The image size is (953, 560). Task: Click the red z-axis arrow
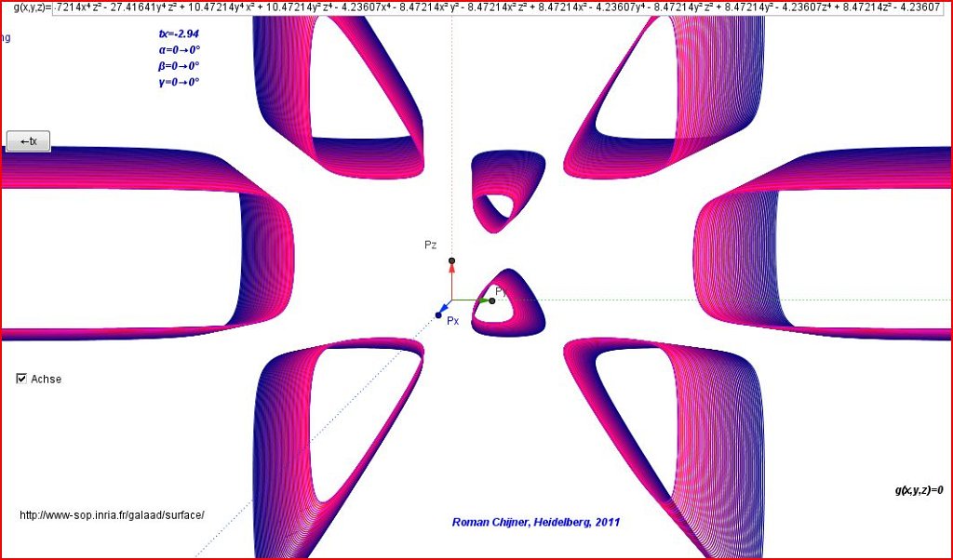click(451, 270)
